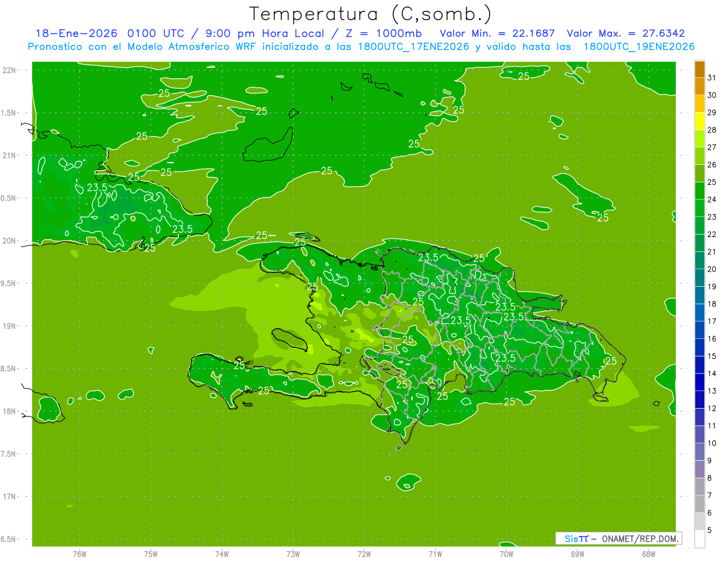
Task: Click the '20' colorbar scale label
Action: click(712, 269)
